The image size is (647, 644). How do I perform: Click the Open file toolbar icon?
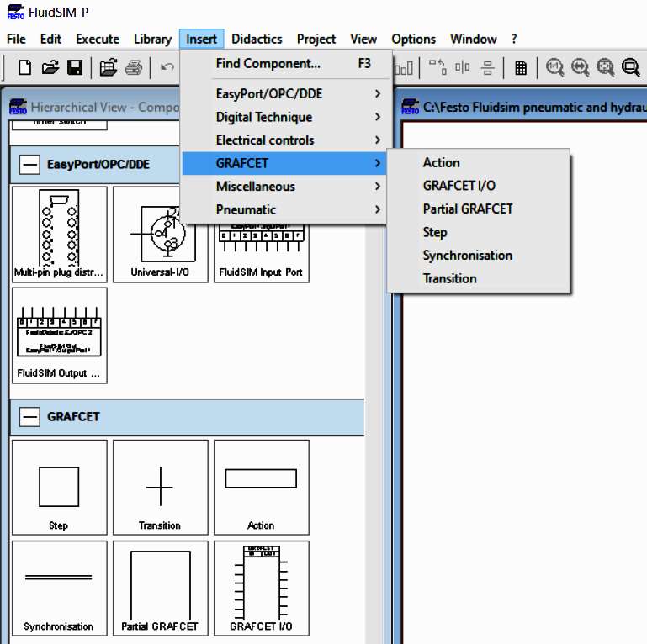click(50, 67)
